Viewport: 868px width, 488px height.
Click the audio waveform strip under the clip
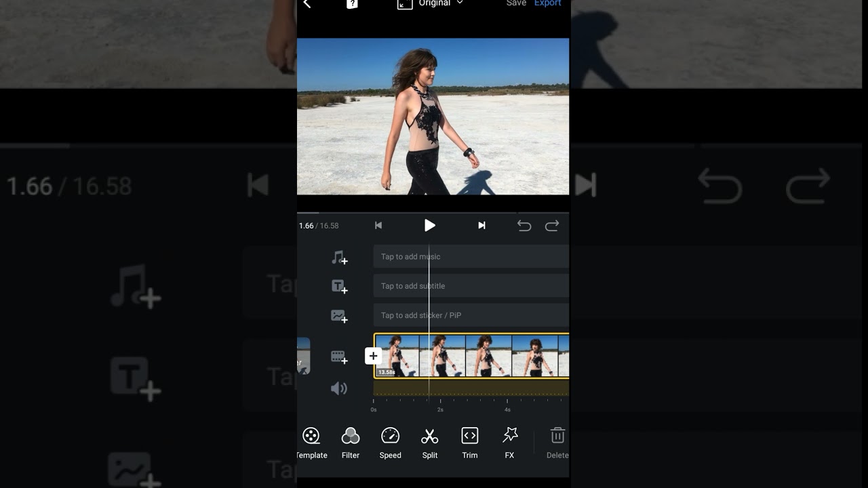point(471,388)
